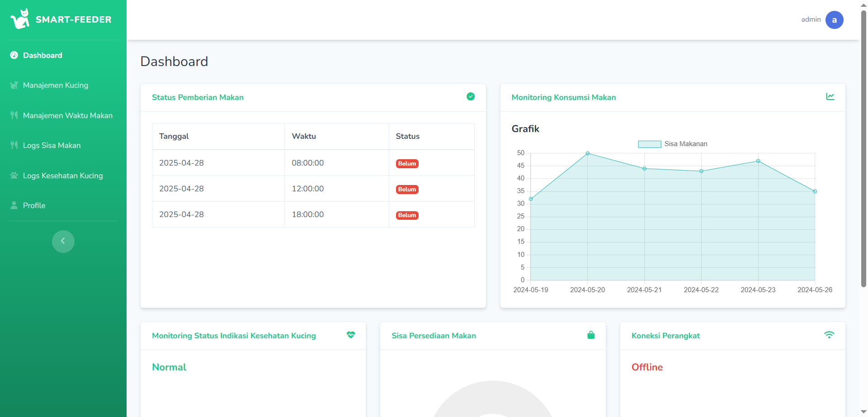The width and height of the screenshot is (868, 417).
Task: Open Manajemen Kucing from the sidebar
Action: [x=55, y=85]
